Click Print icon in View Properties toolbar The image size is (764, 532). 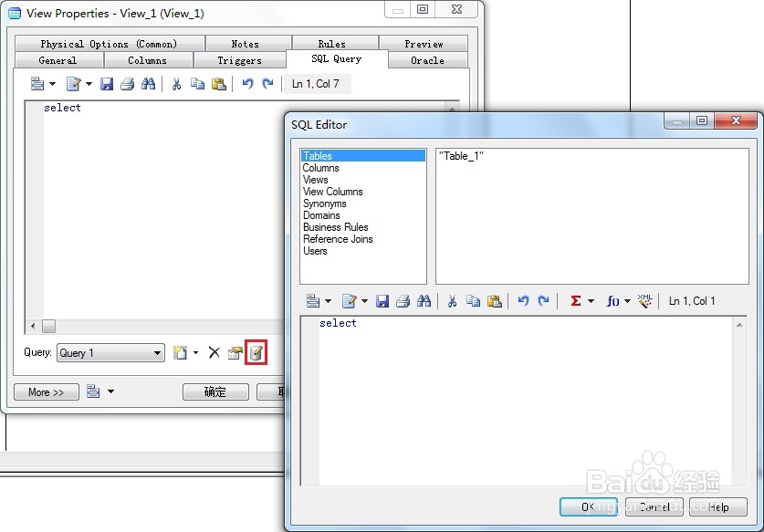click(x=127, y=84)
